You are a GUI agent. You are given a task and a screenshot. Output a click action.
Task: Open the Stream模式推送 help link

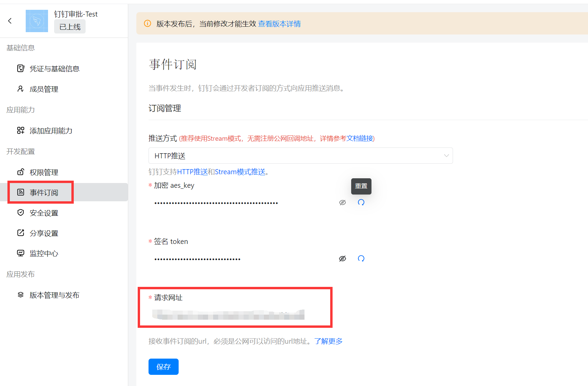tap(240, 172)
